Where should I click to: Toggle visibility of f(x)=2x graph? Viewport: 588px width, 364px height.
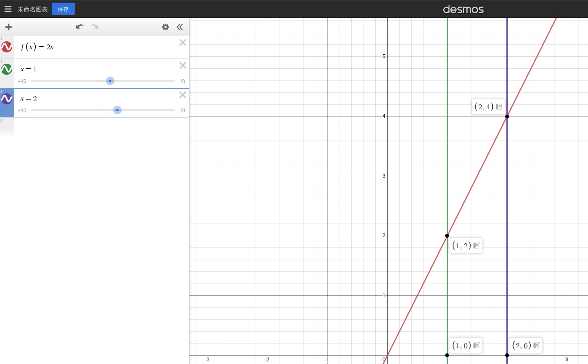(7, 47)
